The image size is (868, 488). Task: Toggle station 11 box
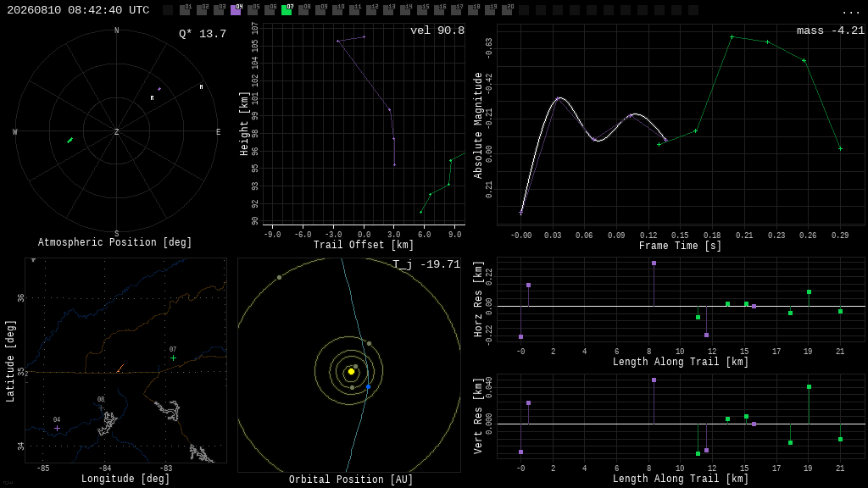(x=353, y=10)
